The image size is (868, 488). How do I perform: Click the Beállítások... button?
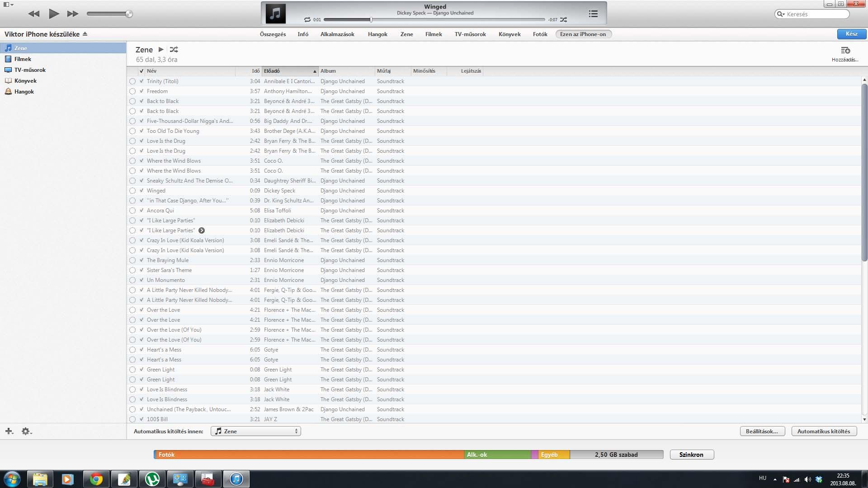(762, 431)
